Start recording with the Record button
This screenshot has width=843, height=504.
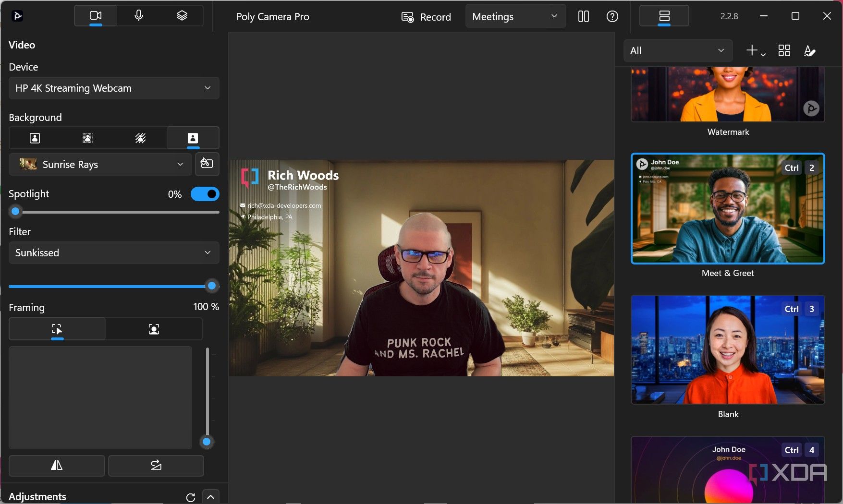click(426, 17)
